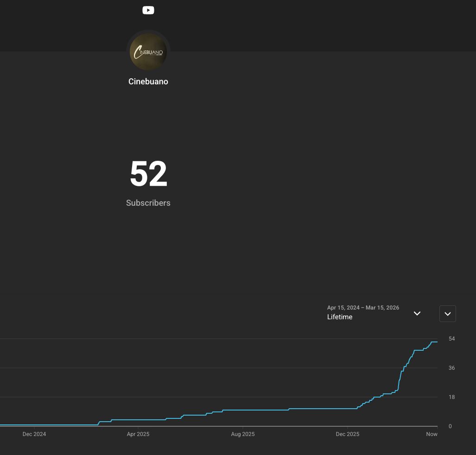This screenshot has height=455, width=476.
Task: Click the Now axis label
Action: 432,434
